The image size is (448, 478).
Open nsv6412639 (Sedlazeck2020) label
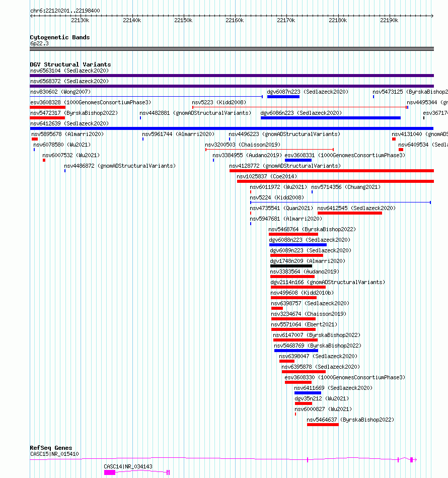[x=69, y=123]
